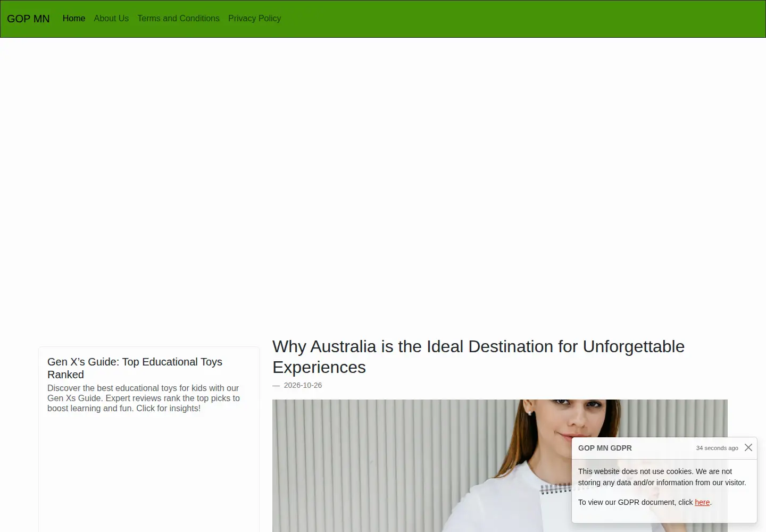The height and width of the screenshot is (532, 766).
Task: Open the Privacy Policy page
Action: (255, 18)
